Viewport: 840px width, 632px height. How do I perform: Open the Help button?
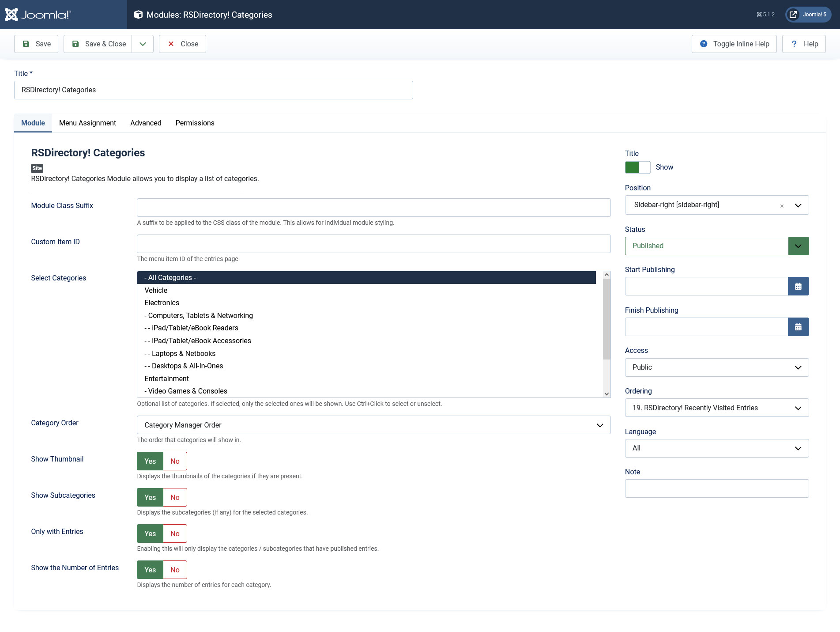[x=804, y=44]
